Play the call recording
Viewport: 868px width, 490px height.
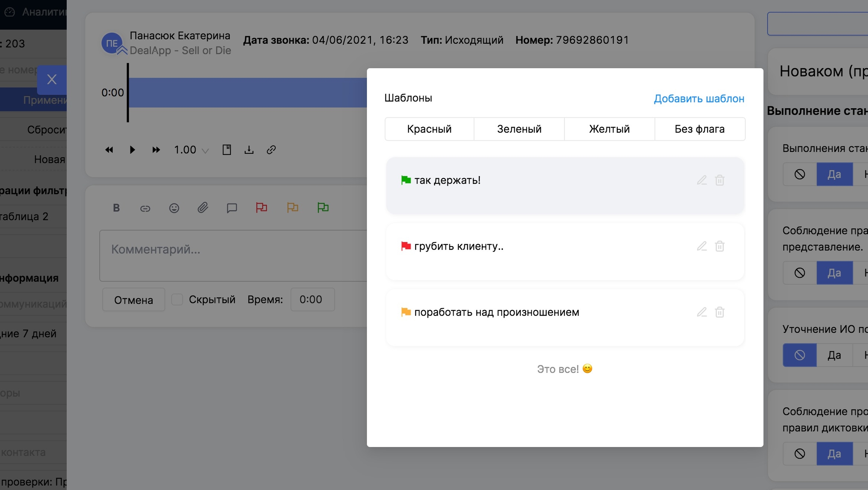coord(132,150)
